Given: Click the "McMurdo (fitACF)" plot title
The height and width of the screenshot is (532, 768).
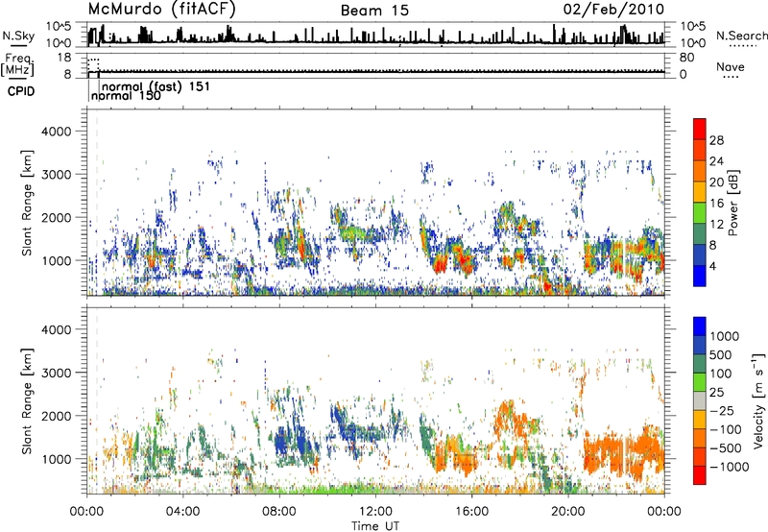Looking at the screenshot, I should click(161, 9).
